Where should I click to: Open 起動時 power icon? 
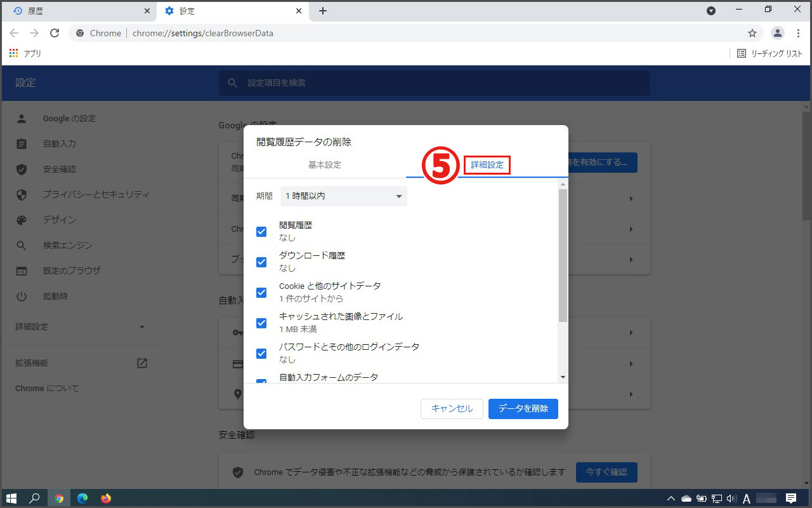(x=22, y=296)
